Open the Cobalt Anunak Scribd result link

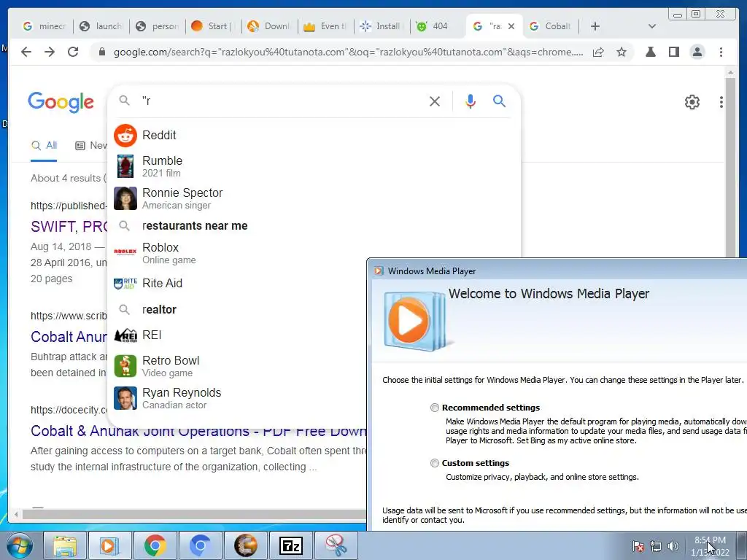coord(69,337)
